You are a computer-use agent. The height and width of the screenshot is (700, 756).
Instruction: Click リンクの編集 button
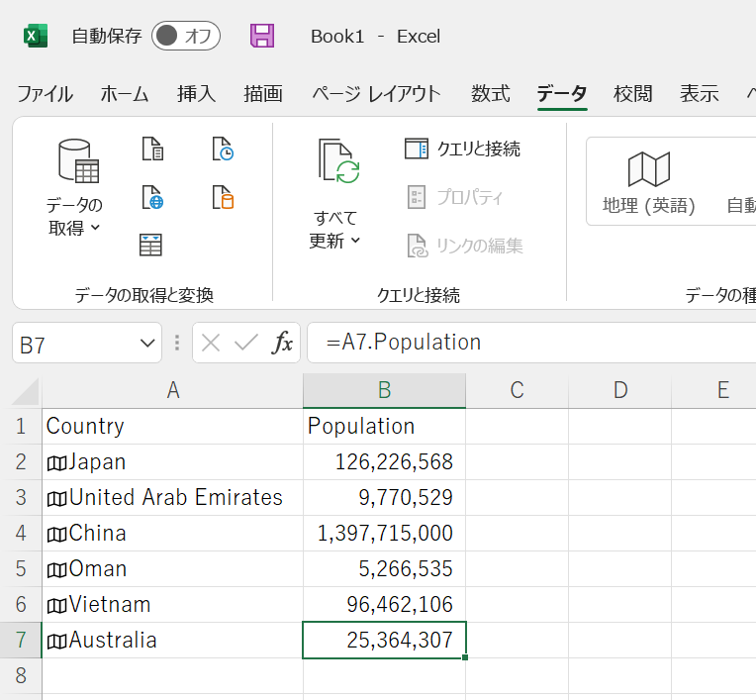(465, 246)
